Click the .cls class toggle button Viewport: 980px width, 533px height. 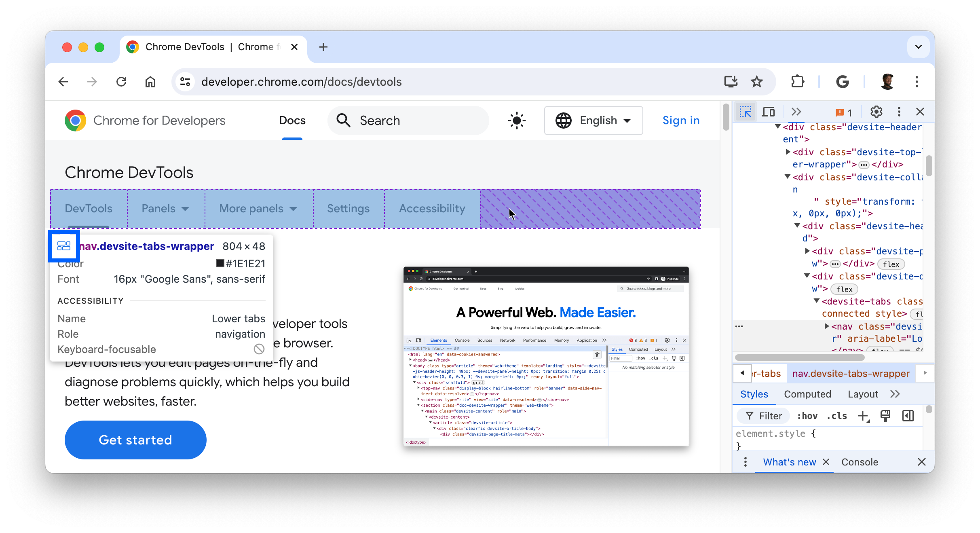point(839,417)
